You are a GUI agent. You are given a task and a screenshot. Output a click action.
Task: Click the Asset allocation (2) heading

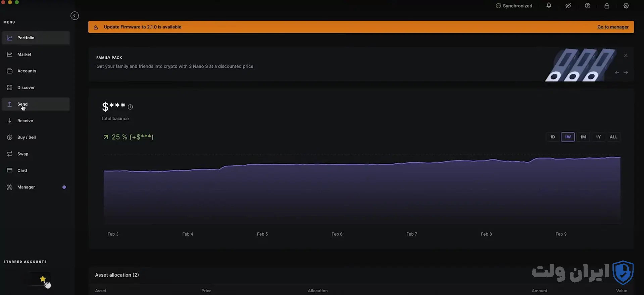coord(117,275)
